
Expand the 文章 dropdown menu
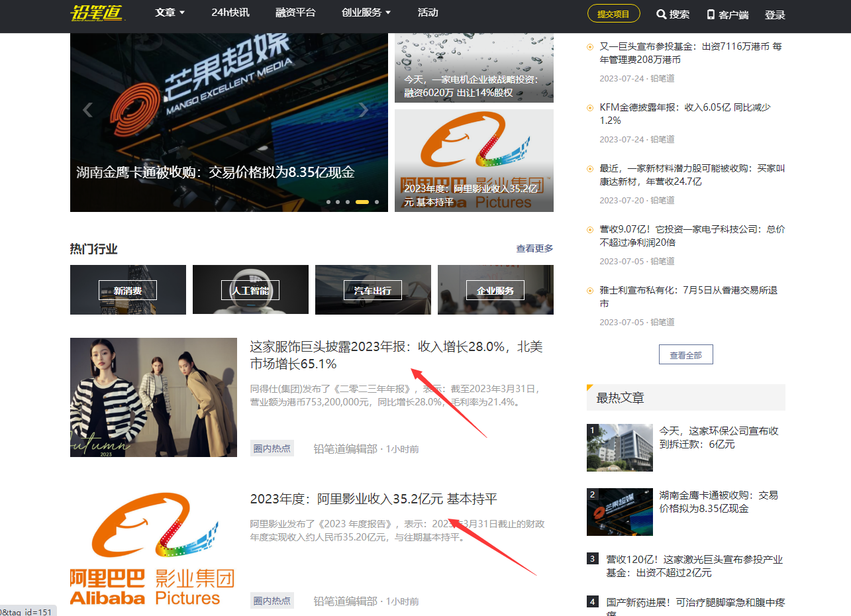pos(170,13)
